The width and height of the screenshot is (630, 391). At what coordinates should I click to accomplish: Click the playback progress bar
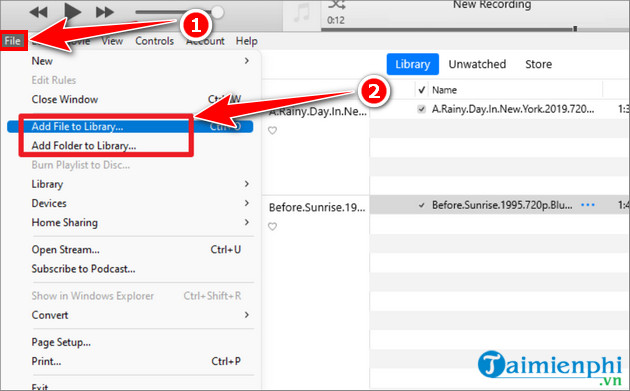(x=475, y=29)
